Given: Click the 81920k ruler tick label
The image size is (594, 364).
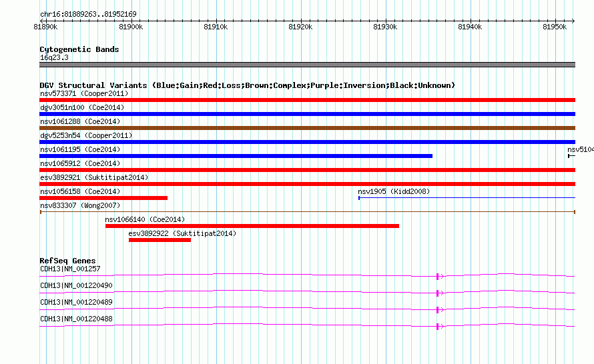Looking at the screenshot, I should [x=300, y=27].
